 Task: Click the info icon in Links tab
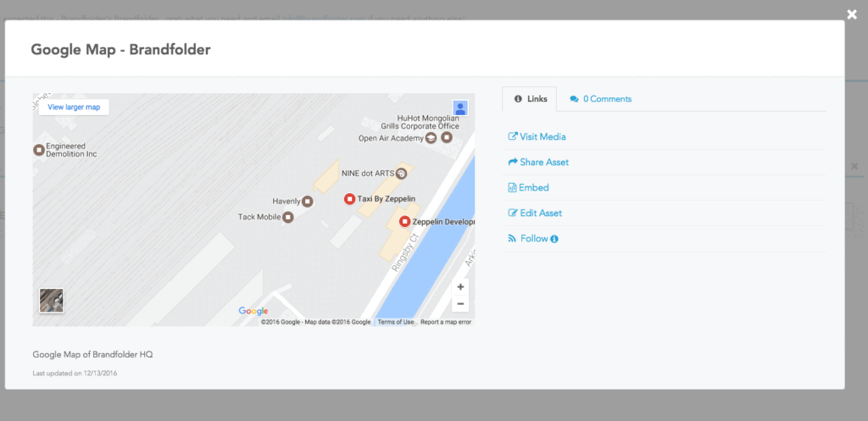click(x=518, y=99)
